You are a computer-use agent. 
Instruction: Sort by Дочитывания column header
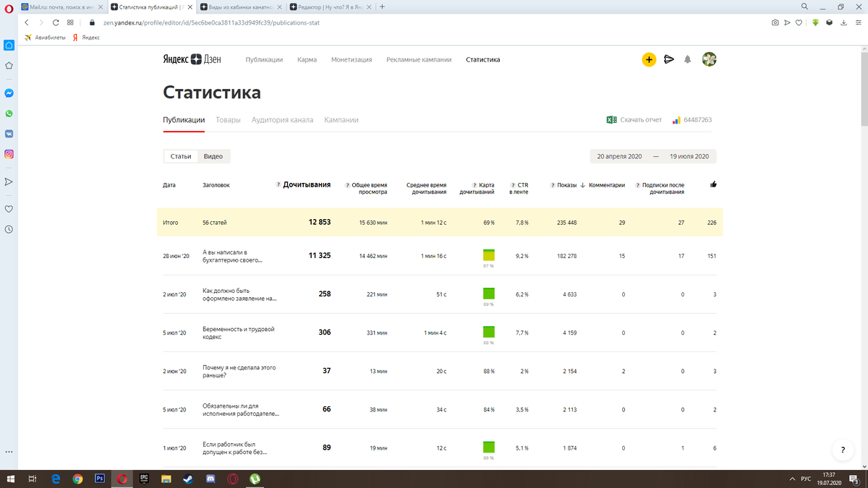[x=307, y=185]
